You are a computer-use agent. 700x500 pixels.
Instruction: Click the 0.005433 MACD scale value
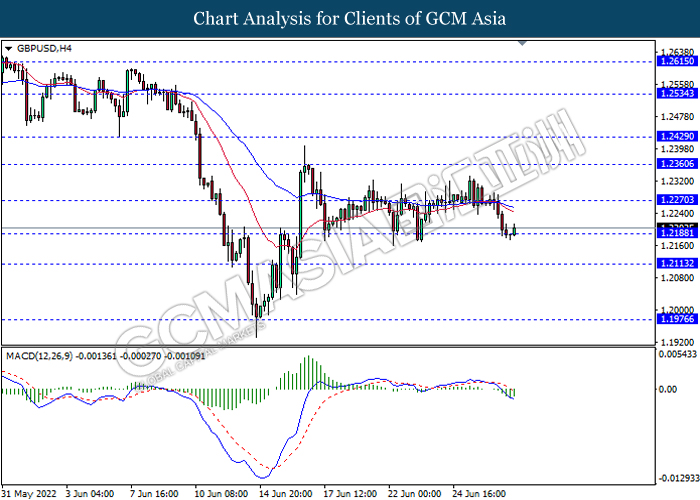pyautogui.click(x=678, y=354)
